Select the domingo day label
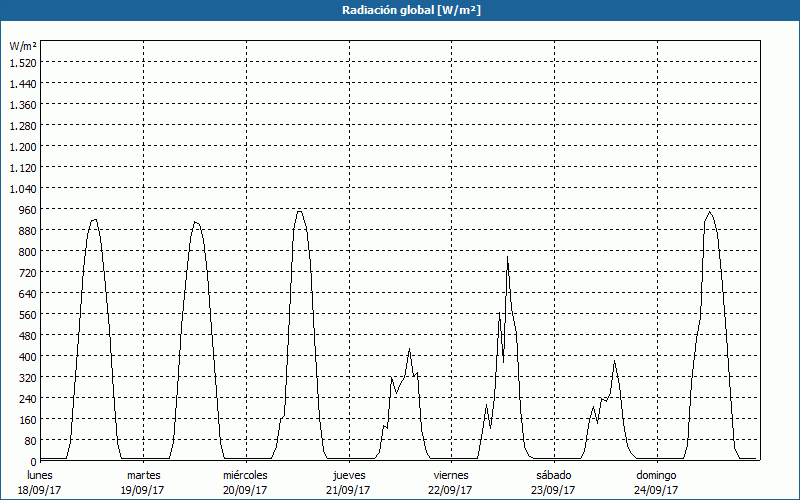Screen dimensions: 800x500 coord(656,475)
